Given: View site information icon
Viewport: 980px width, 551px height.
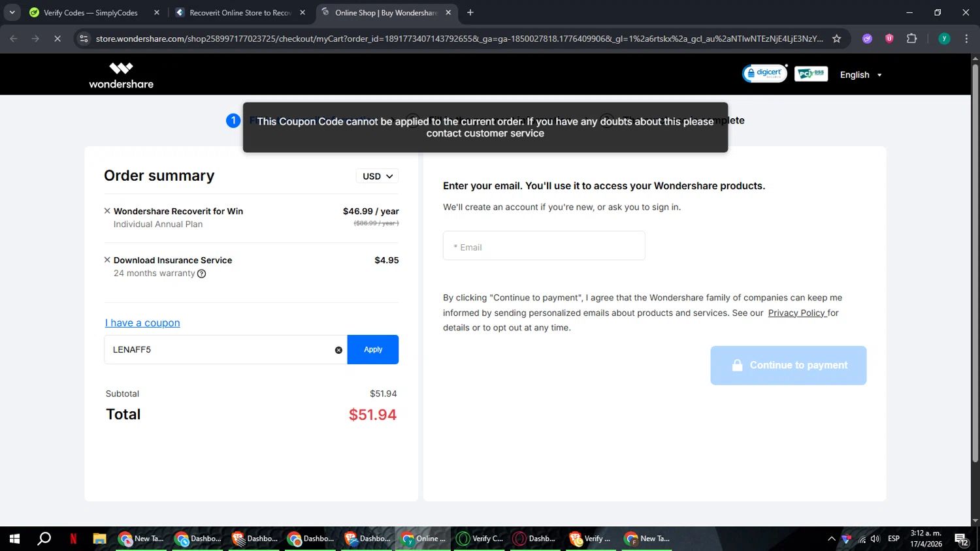Looking at the screenshot, I should coord(84,39).
